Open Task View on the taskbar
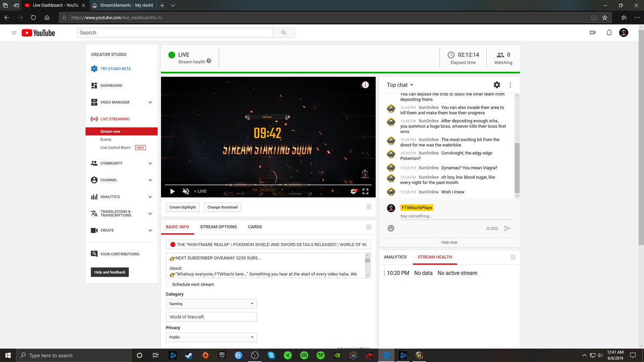Image resolution: width=644 pixels, height=362 pixels. tap(155, 355)
